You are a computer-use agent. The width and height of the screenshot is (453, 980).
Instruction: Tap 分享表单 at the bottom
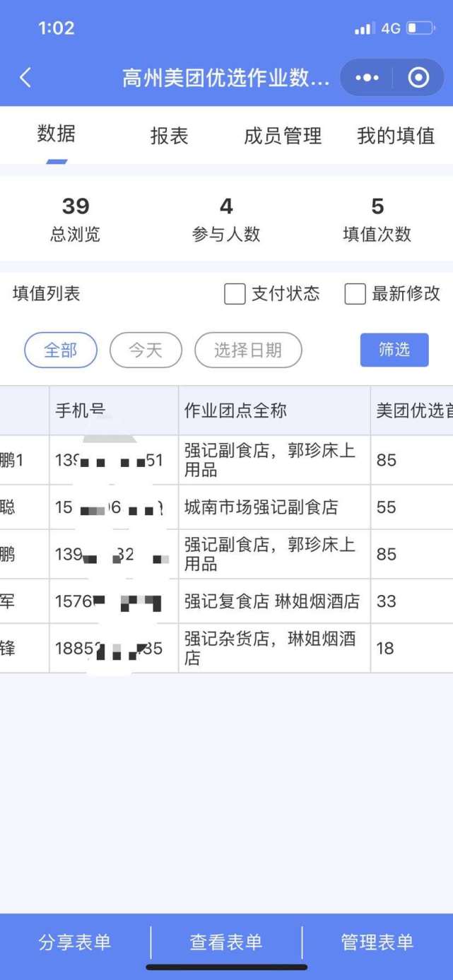tap(75, 942)
